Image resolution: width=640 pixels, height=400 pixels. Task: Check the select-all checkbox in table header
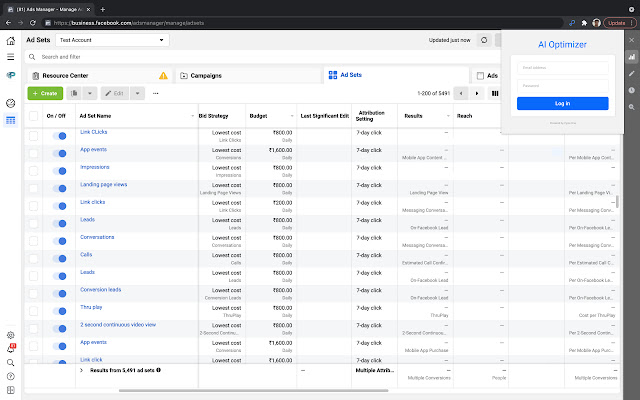pos(34,116)
